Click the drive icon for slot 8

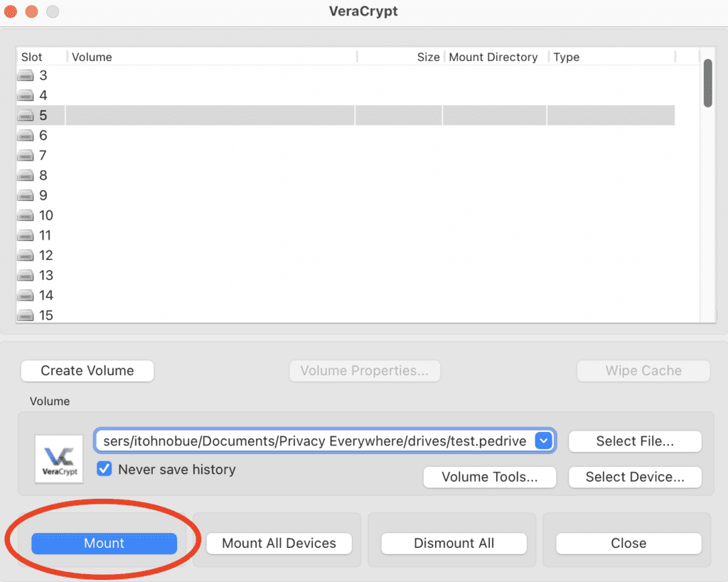(26, 176)
